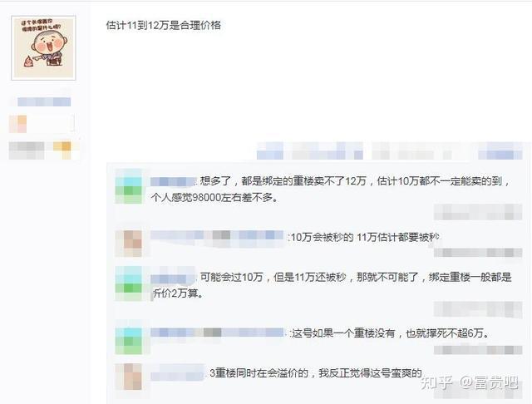The height and width of the screenshot is (404, 532).
Task: Open the main poster's cartoon avatar
Action: coord(43,48)
